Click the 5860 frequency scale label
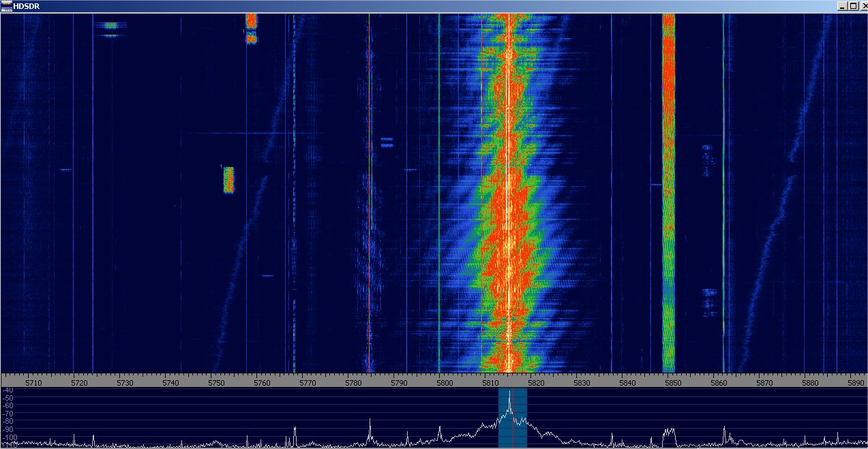This screenshot has width=868, height=449. [719, 383]
